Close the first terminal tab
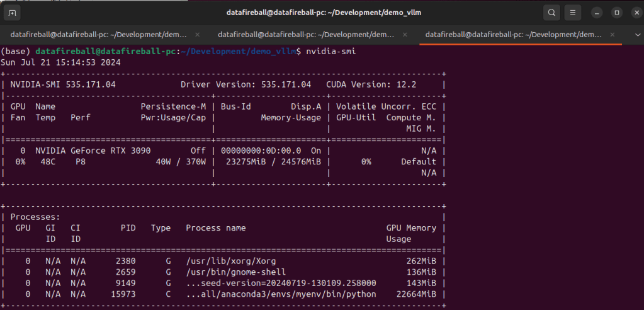 pyautogui.click(x=198, y=35)
